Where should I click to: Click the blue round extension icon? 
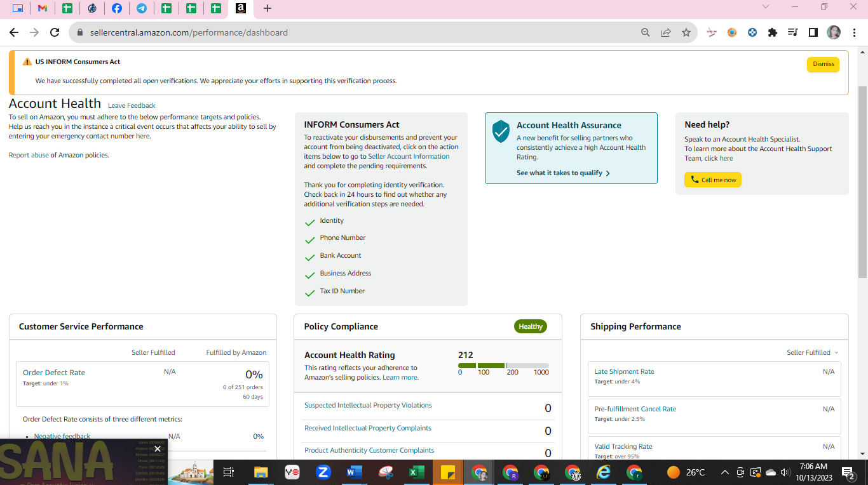(752, 32)
